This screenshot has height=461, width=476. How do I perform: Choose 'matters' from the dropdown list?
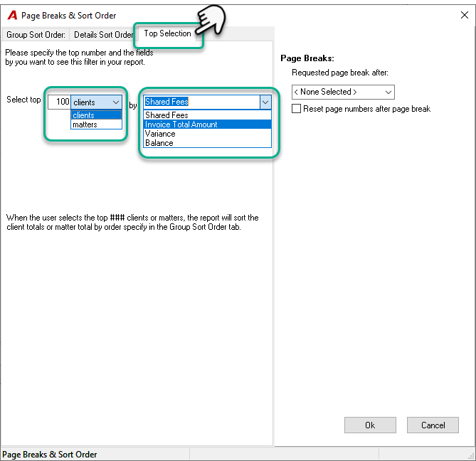tap(96, 124)
